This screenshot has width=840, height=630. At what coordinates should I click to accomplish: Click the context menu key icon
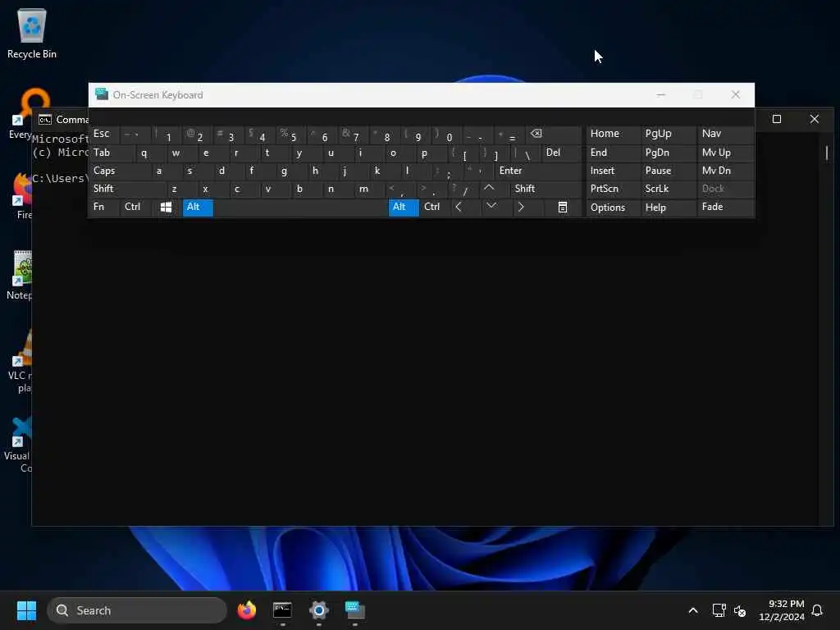pyautogui.click(x=563, y=208)
